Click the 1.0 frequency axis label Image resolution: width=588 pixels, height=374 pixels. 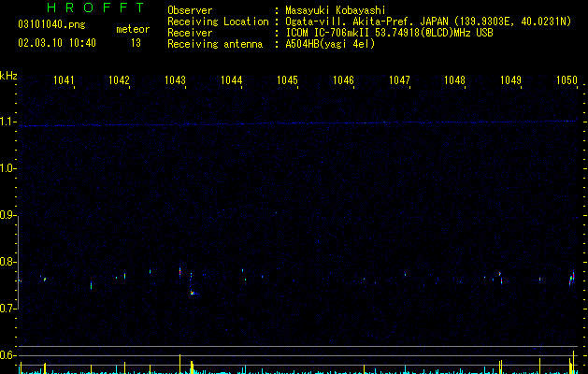click(7, 168)
